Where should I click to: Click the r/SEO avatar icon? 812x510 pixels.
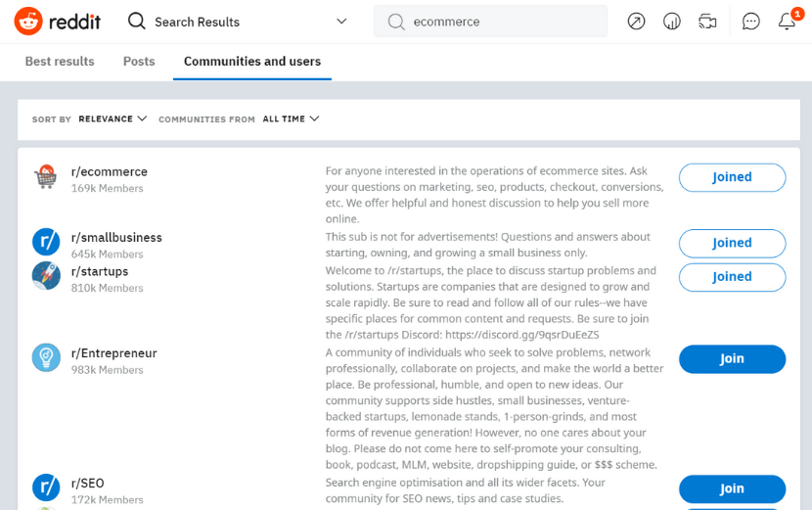(46, 487)
